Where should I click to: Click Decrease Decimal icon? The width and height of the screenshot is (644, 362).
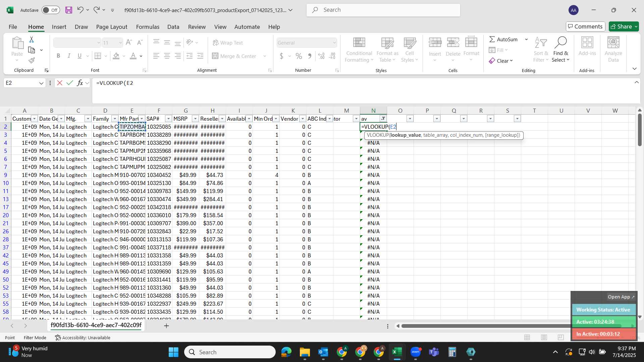[332, 56]
